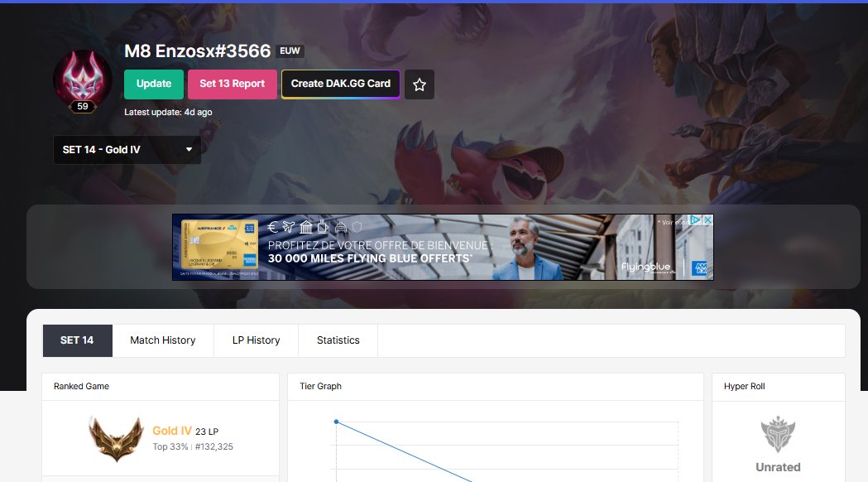Click the Unrated label under Hyper Roll
868x482 pixels.
[x=778, y=467]
